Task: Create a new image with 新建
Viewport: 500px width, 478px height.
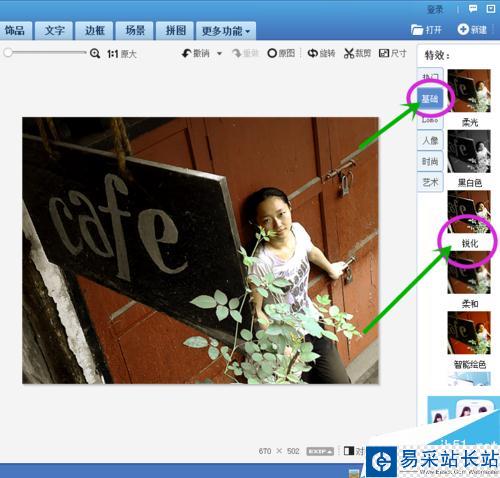Action: [472, 30]
